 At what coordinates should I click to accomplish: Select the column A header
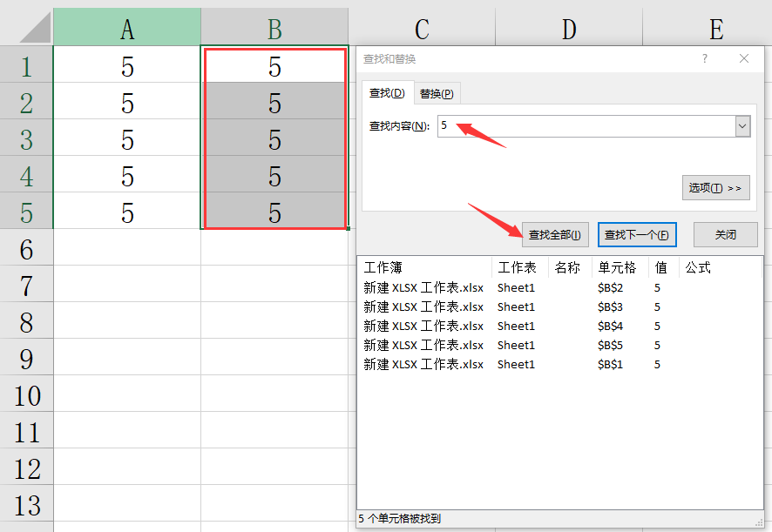click(x=127, y=30)
